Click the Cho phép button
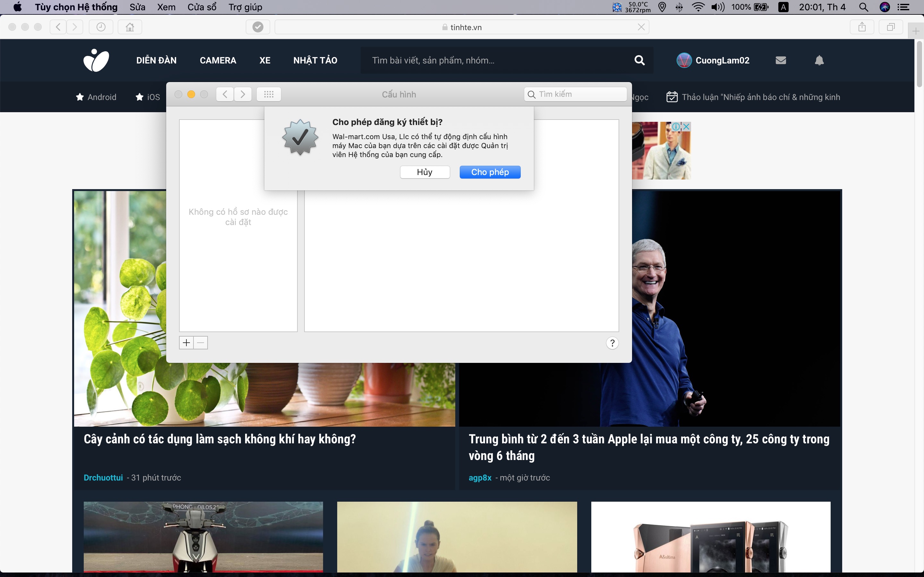This screenshot has width=924, height=577. pyautogui.click(x=490, y=172)
